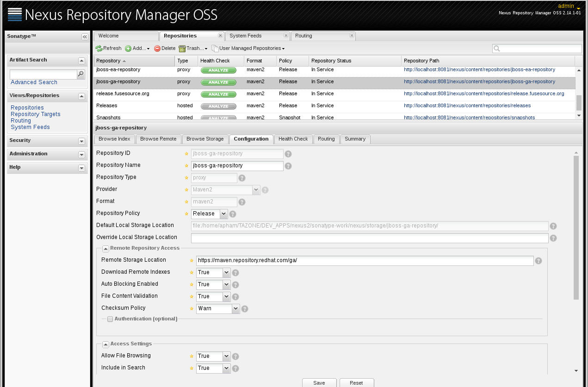
Task: Click the Override Local Storage Location field
Action: click(x=369, y=238)
